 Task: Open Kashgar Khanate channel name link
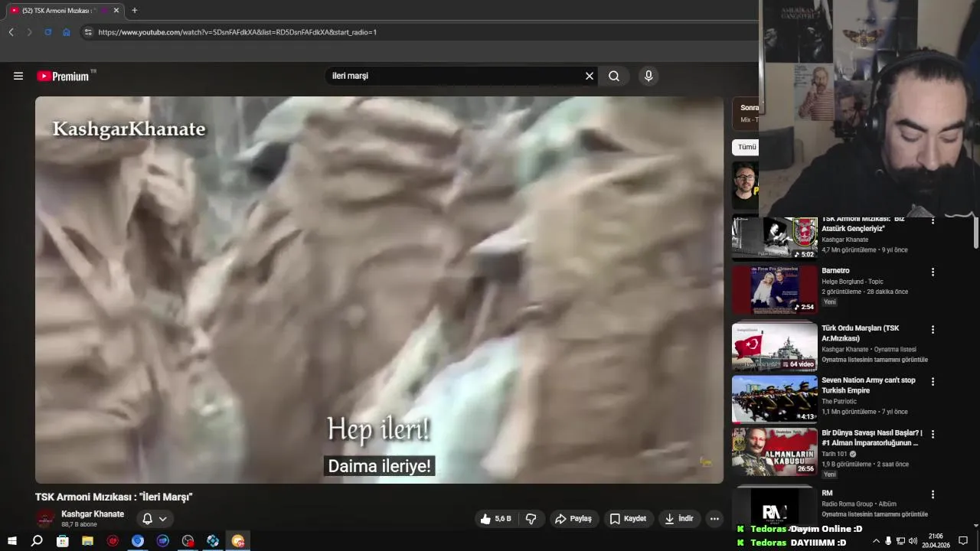[x=93, y=514]
